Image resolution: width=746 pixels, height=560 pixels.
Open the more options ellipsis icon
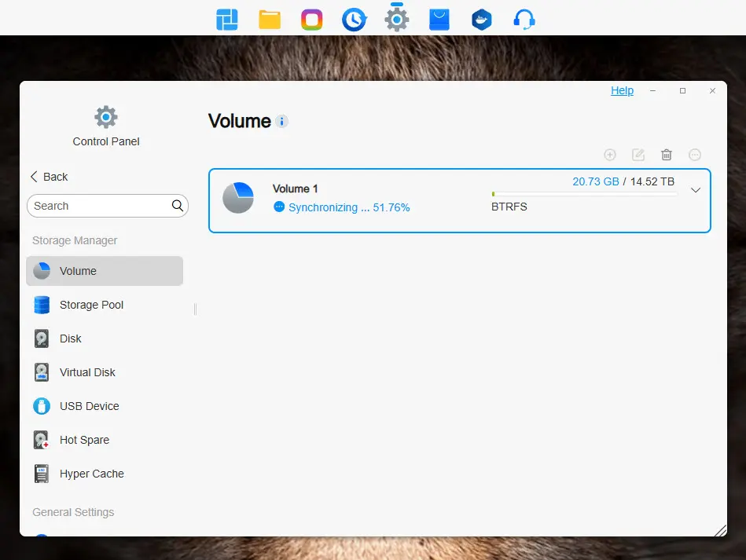click(695, 155)
